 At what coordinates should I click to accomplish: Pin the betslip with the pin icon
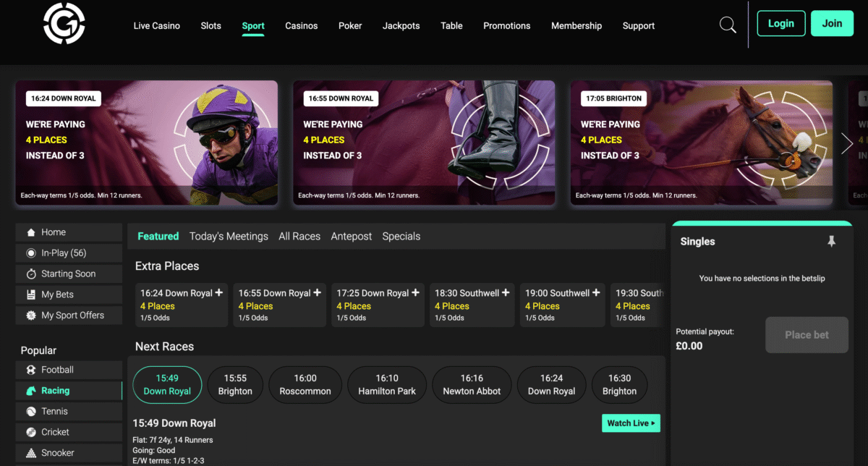click(831, 242)
